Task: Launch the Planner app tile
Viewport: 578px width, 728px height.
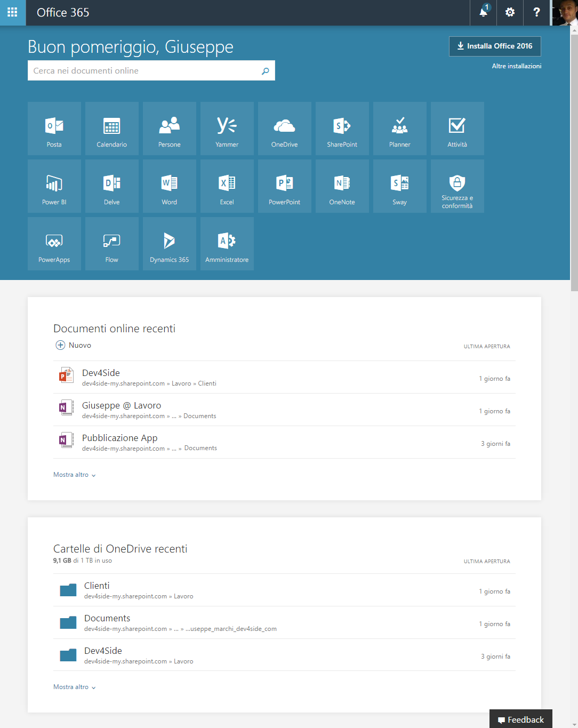Action: point(400,129)
